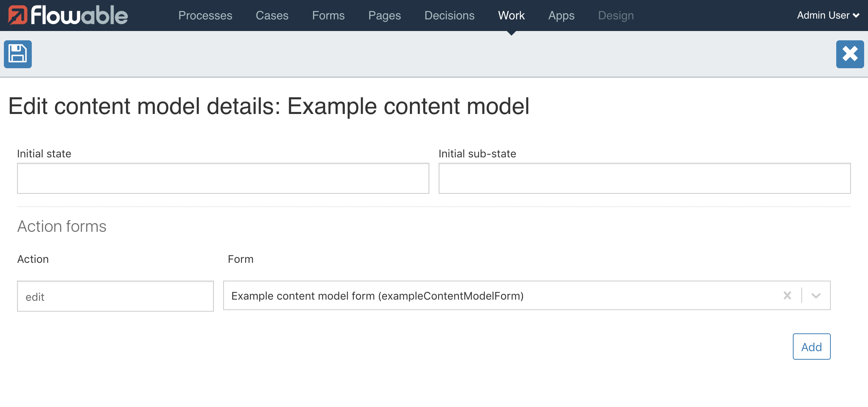Navigate to the Processes section
Image resolution: width=868 pixels, height=407 pixels.
point(205,16)
